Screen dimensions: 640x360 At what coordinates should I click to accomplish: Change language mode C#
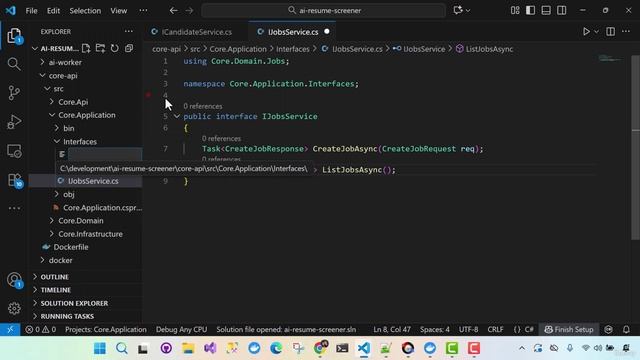(529, 329)
